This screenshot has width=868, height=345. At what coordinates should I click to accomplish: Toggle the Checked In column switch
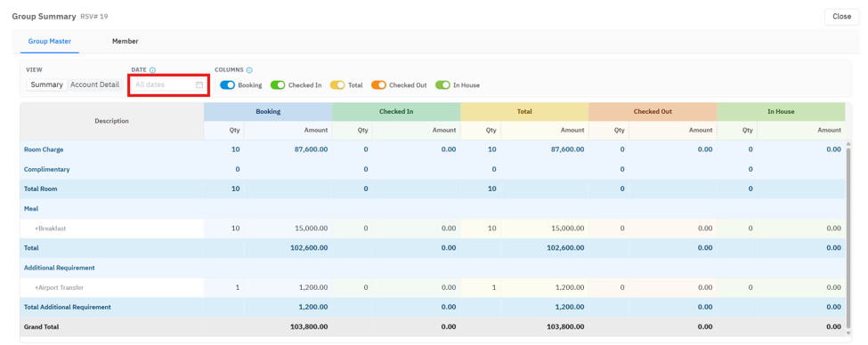point(278,85)
